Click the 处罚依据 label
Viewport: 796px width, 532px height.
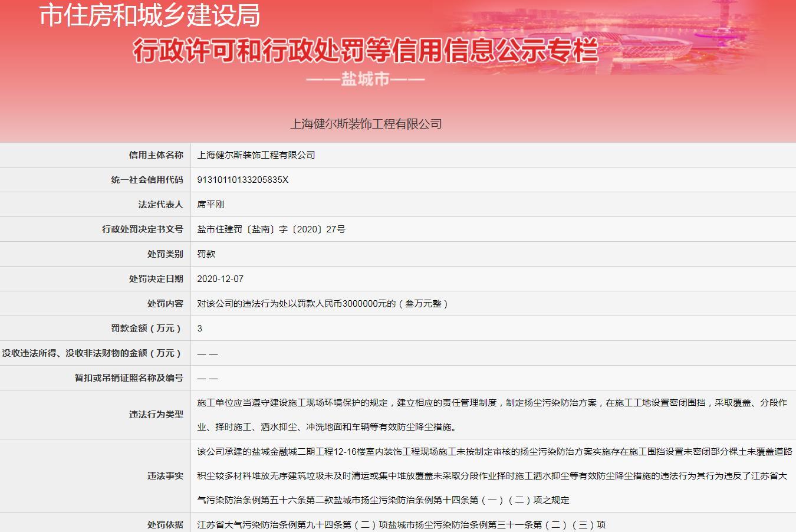[165, 524]
